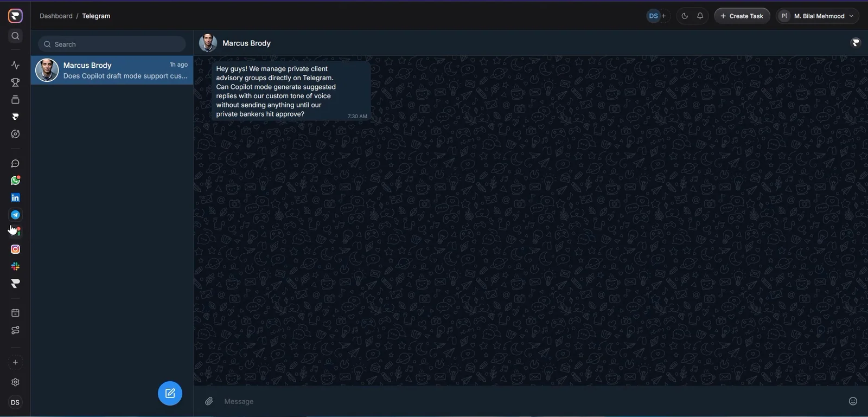Open the Marcus Brody conversation in the list

point(112,70)
